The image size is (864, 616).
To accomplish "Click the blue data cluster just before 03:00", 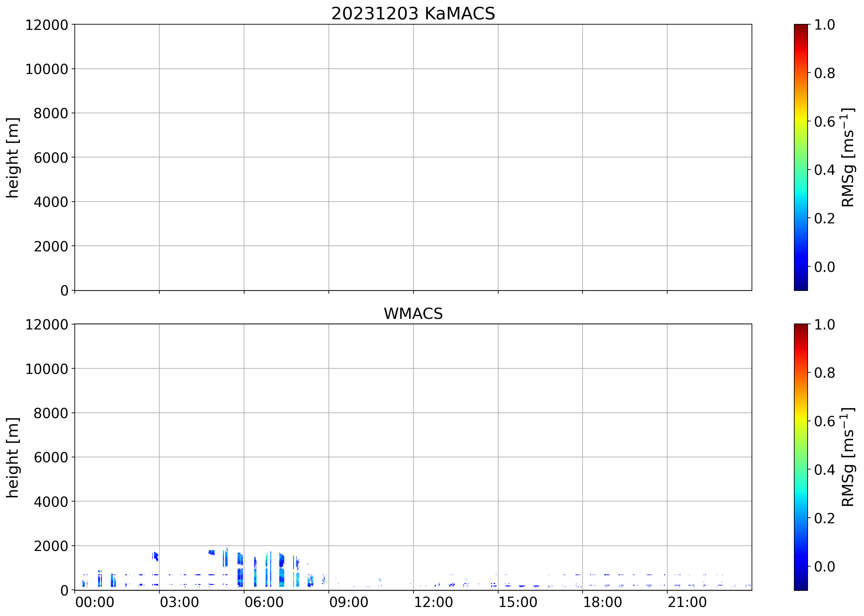I will point(155,557).
